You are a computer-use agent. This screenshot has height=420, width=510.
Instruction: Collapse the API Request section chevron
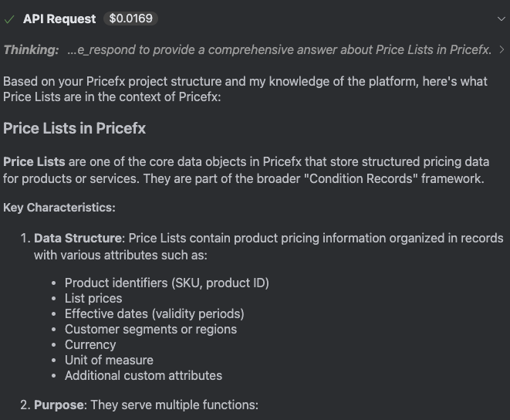click(502, 19)
